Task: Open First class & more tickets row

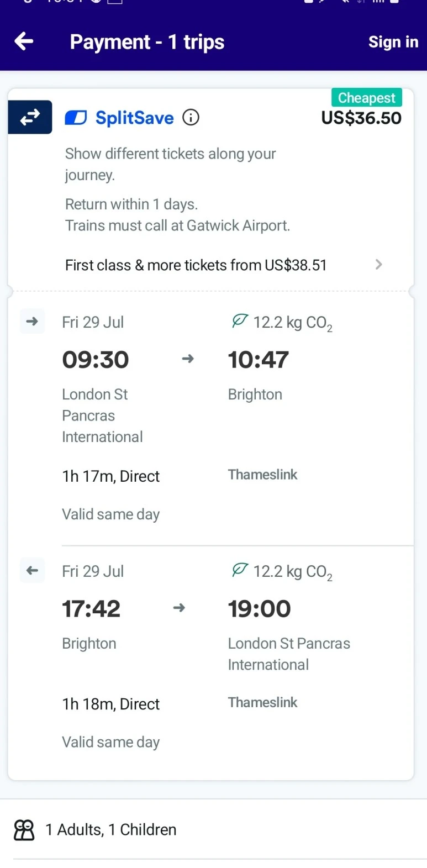Action: click(196, 265)
